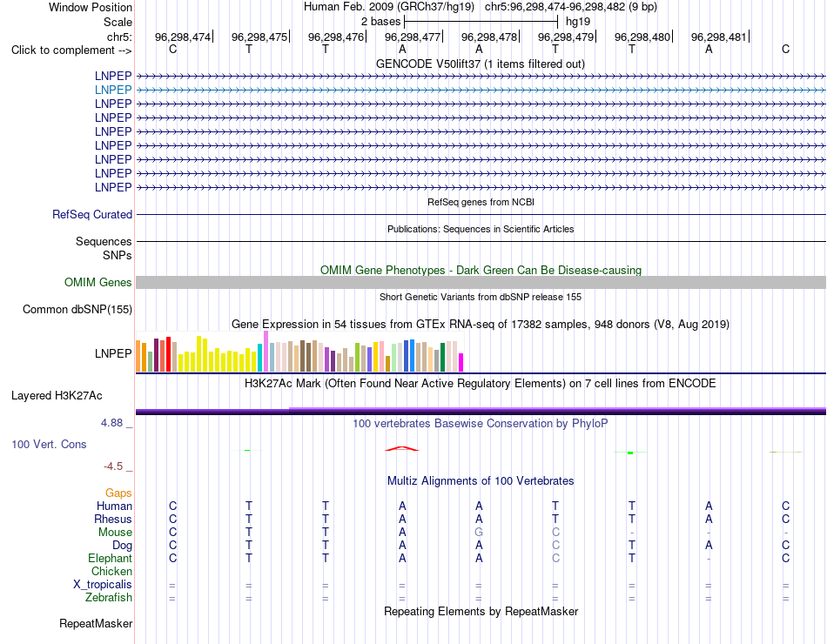This screenshot has width=827, height=644.
Task: Click the purple H3K27Ac signal bar
Action: (x=481, y=411)
